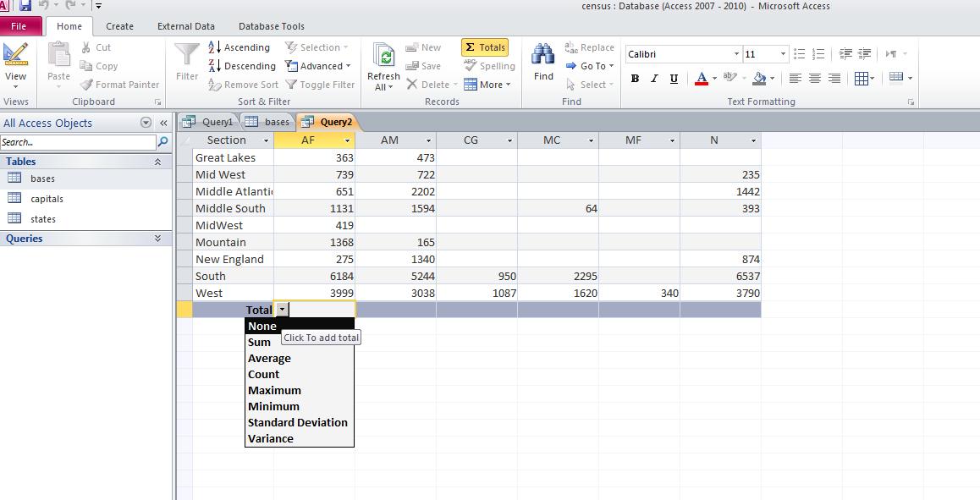Click the Find binoculars icon
Viewport: 980px width, 500px height.
(x=542, y=54)
